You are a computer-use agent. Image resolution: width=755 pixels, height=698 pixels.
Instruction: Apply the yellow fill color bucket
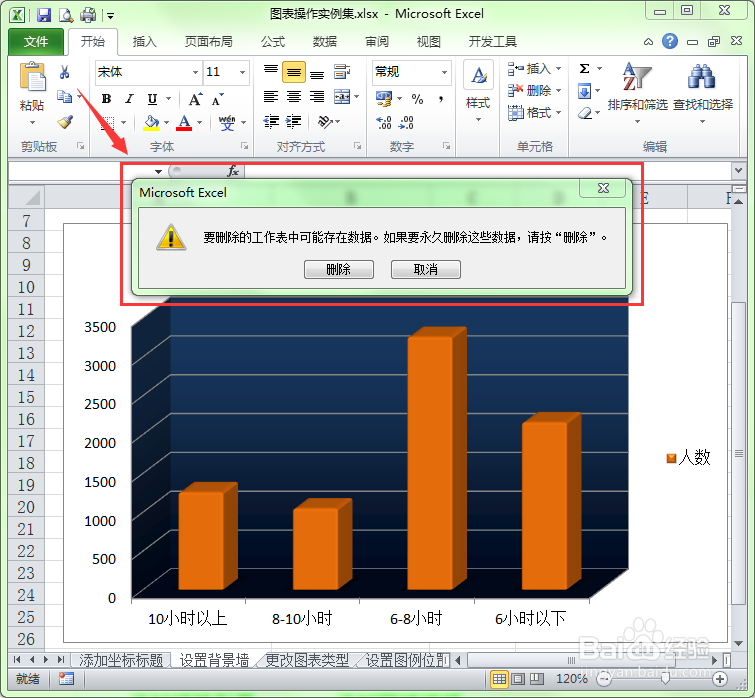coord(151,123)
